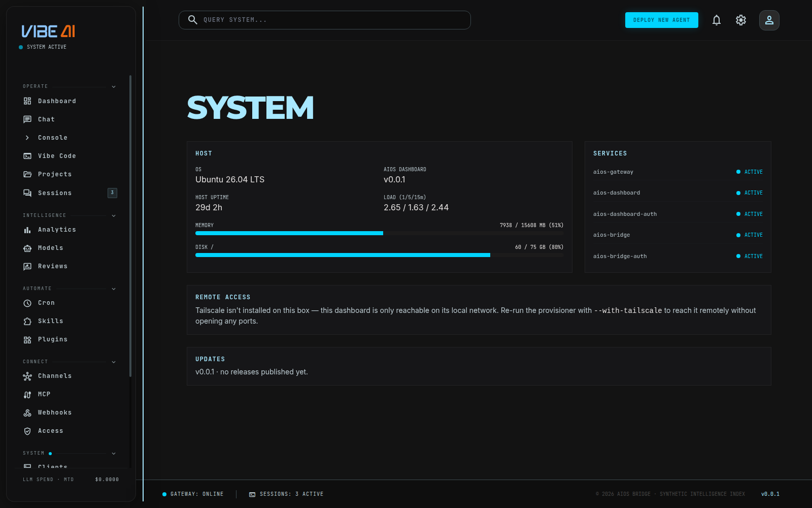Click the Models robot icon
This screenshot has height=508, width=812.
pyautogui.click(x=27, y=248)
